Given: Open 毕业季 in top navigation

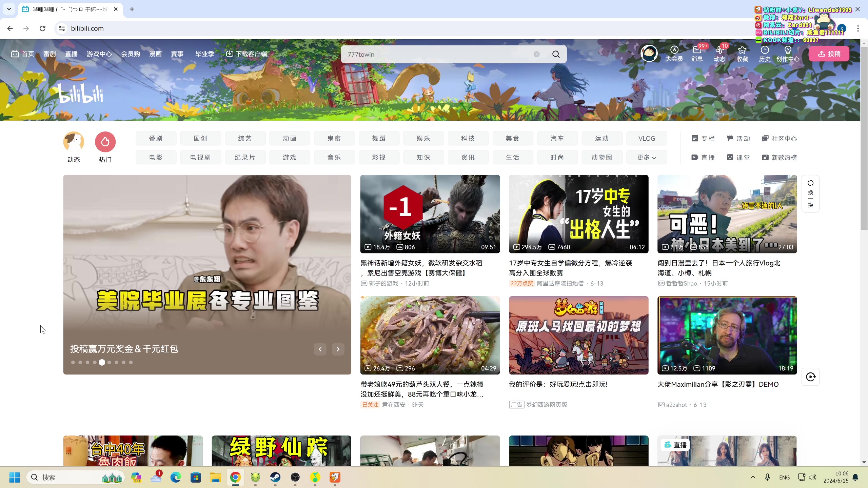Looking at the screenshot, I should (x=205, y=54).
